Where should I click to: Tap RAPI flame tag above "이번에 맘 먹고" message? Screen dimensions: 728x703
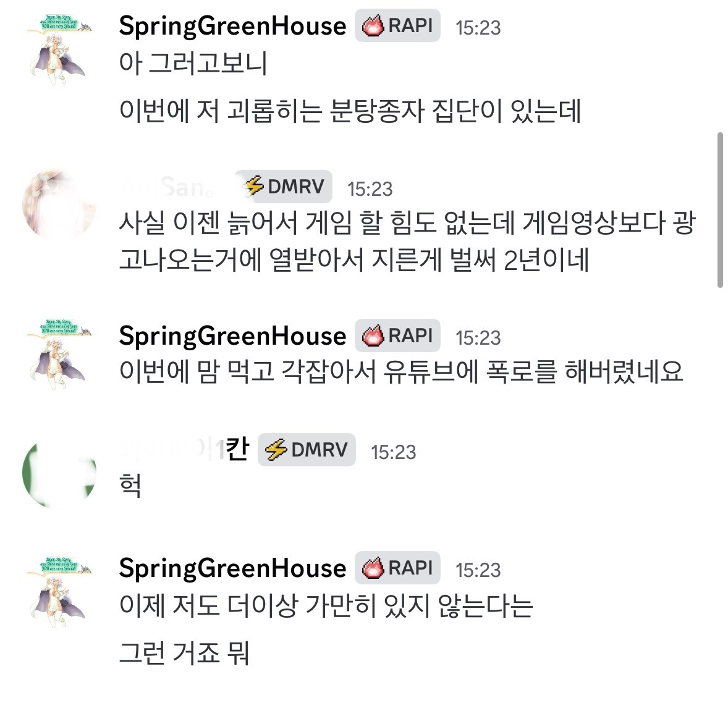[397, 336]
